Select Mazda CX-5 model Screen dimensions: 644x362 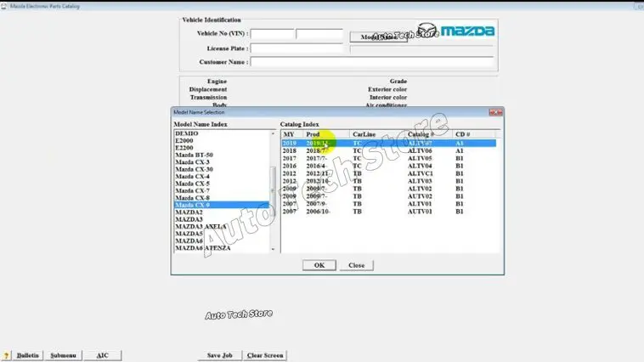[x=192, y=184]
